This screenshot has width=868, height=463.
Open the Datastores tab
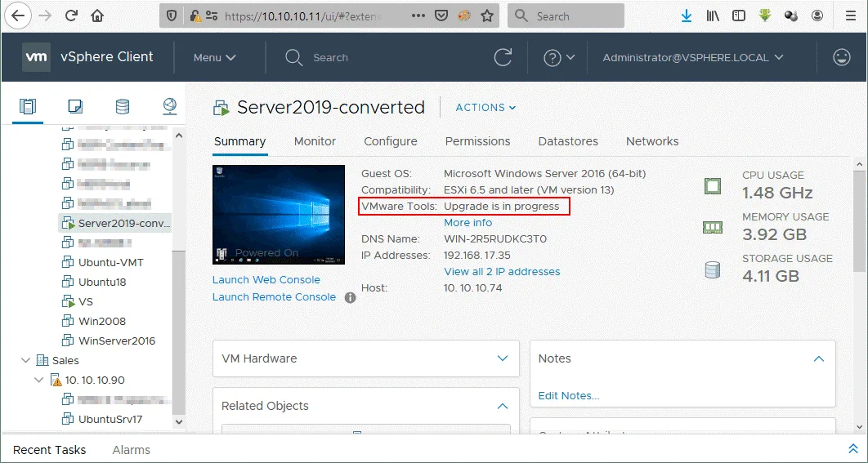568,141
